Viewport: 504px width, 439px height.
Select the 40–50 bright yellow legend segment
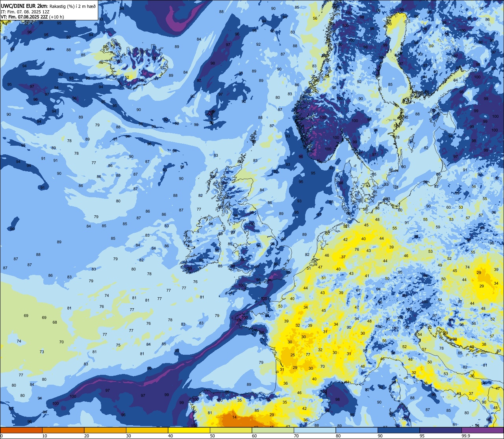189,430
